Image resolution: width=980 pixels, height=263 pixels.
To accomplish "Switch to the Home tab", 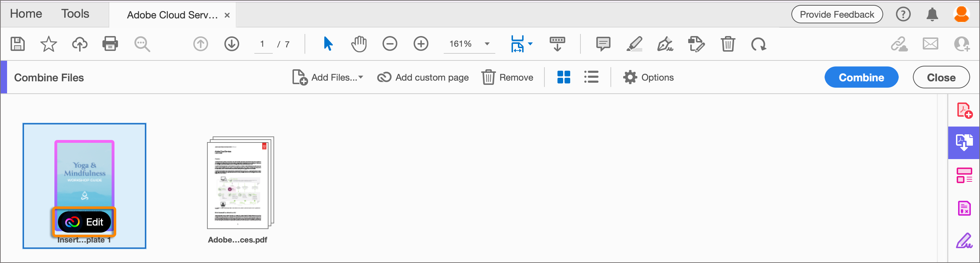I will pos(26,14).
